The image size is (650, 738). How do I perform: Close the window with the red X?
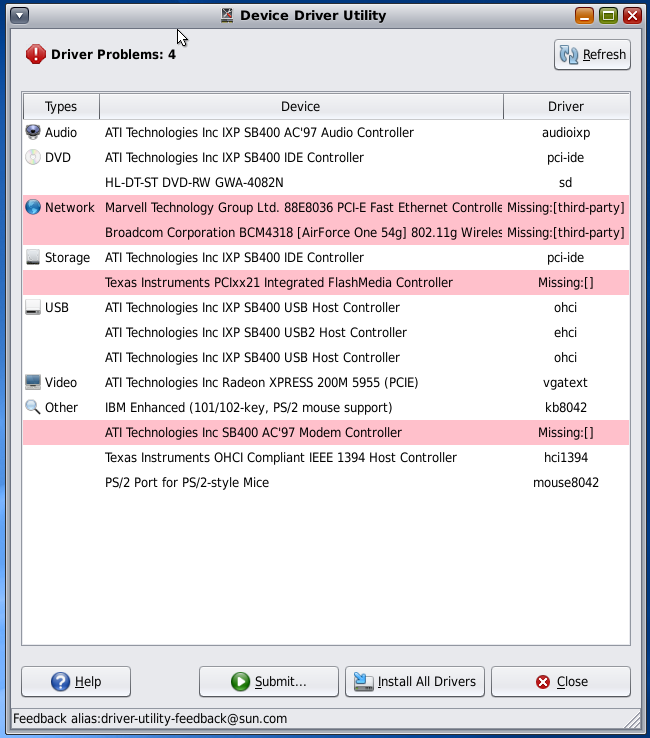pyautogui.click(x=632, y=16)
